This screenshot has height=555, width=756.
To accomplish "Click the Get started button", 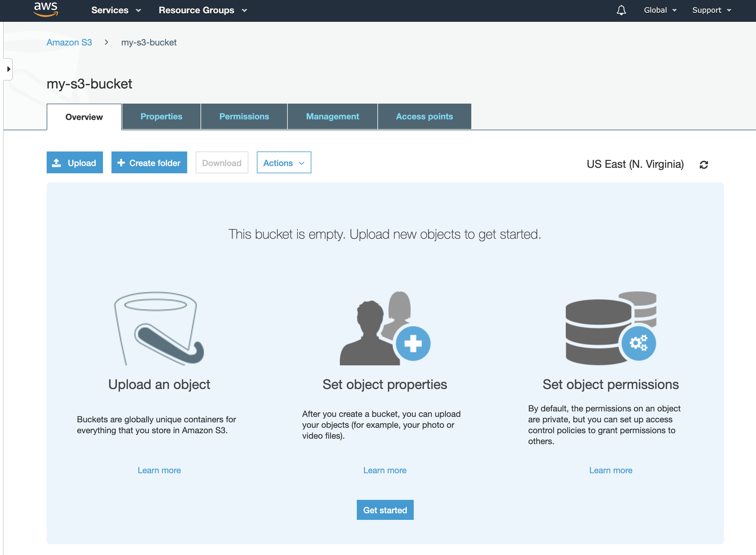I will (x=385, y=510).
